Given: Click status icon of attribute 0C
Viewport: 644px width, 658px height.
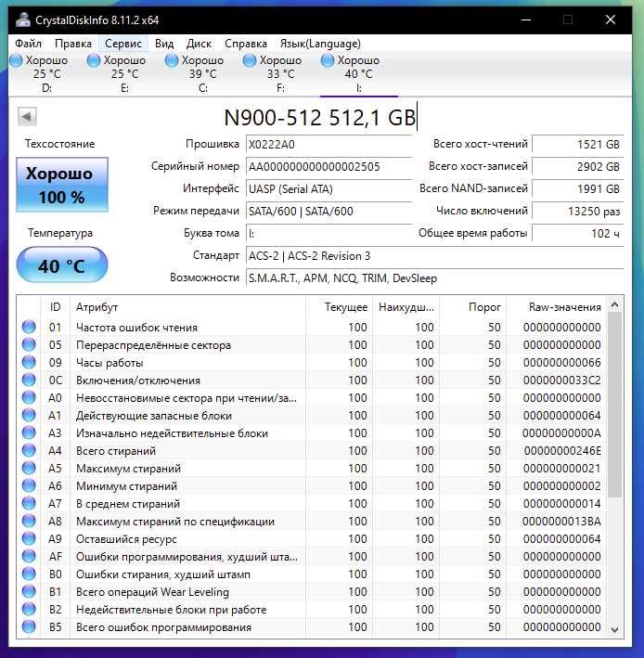Looking at the screenshot, I should 29,380.
